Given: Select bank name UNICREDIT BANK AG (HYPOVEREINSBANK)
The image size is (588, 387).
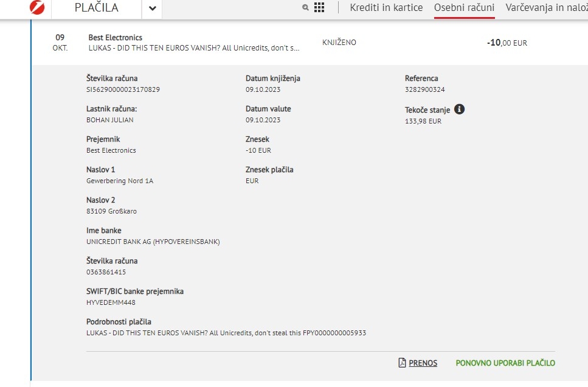Looking at the screenshot, I should point(153,242).
